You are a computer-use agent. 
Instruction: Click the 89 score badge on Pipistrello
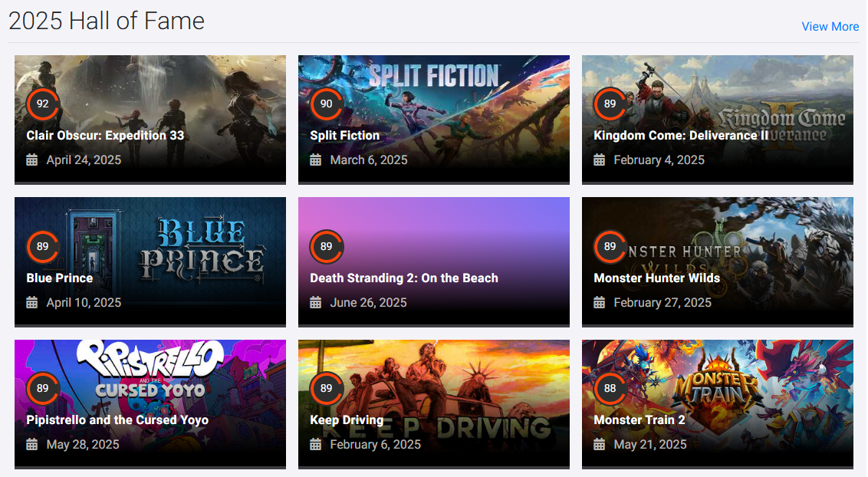click(x=43, y=389)
